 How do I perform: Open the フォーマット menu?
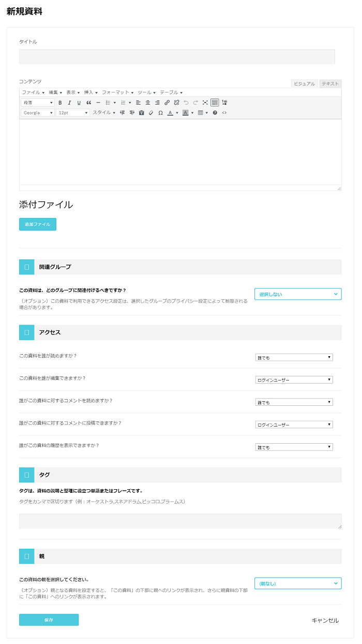(x=117, y=92)
